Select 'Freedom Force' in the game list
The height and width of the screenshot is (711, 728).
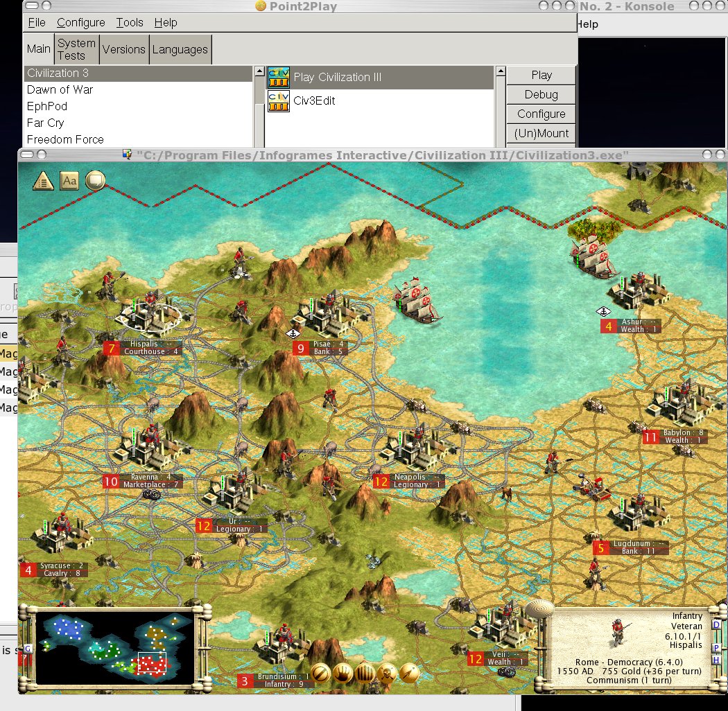click(139, 140)
